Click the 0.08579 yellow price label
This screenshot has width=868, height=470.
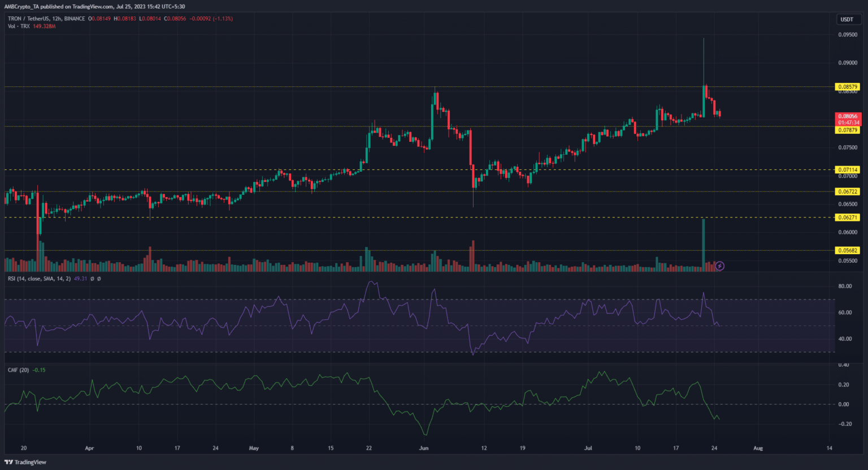847,87
